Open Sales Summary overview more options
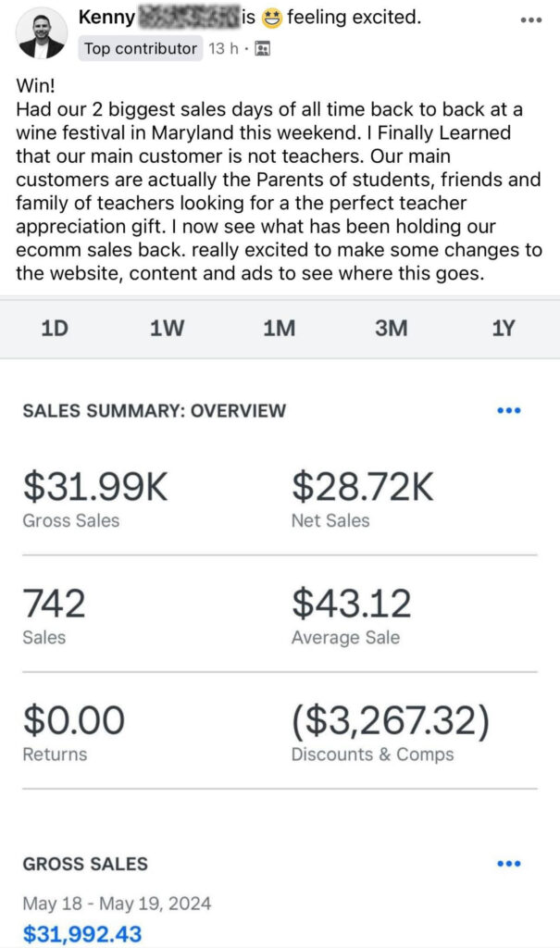The image size is (560, 948). pyautogui.click(x=509, y=410)
